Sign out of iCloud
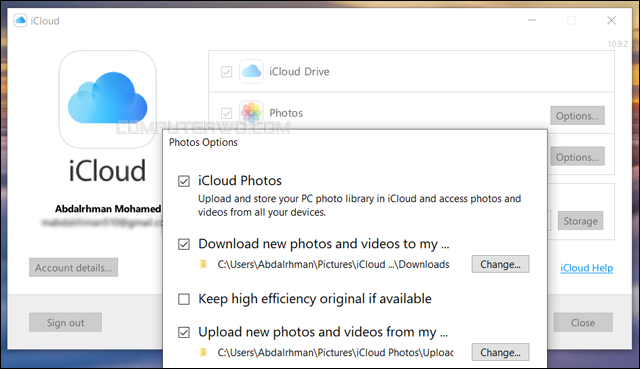The height and width of the screenshot is (369, 640). pyautogui.click(x=65, y=322)
